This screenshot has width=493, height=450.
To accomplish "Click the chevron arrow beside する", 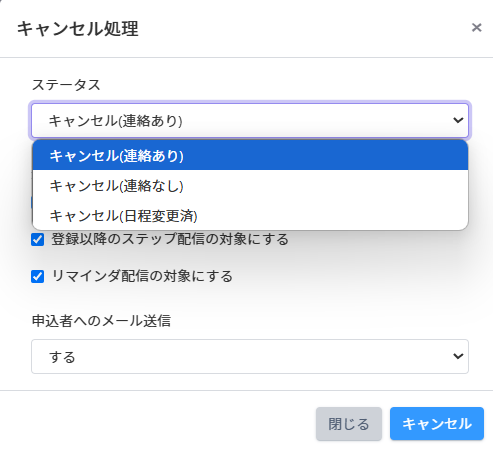I will tap(458, 356).
